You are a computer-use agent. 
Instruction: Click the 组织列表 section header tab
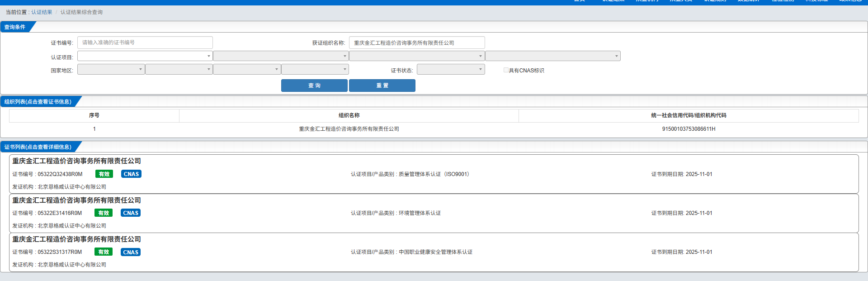click(38, 102)
